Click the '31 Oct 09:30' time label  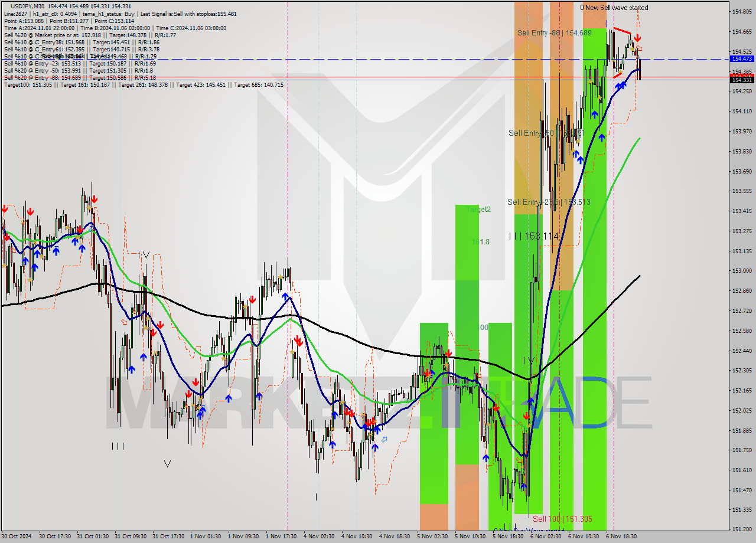pos(131,537)
